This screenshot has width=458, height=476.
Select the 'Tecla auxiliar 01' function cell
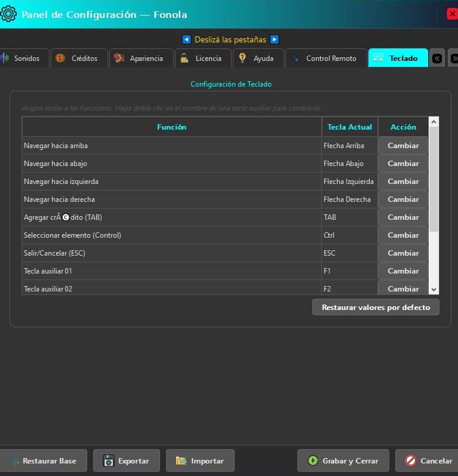pos(172,271)
